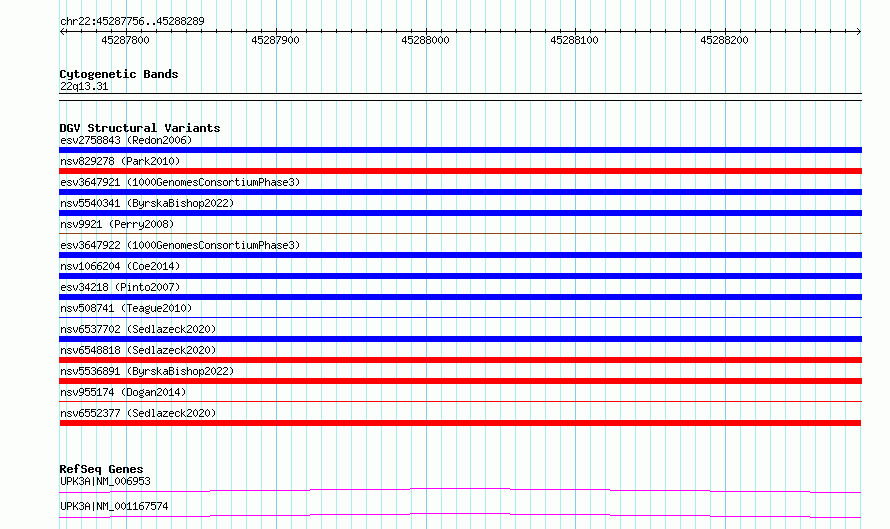Screen dimensions: 890x529
Task: Open nsv6537702 (Sedlazeck2020) variant label
Action: tap(138, 329)
